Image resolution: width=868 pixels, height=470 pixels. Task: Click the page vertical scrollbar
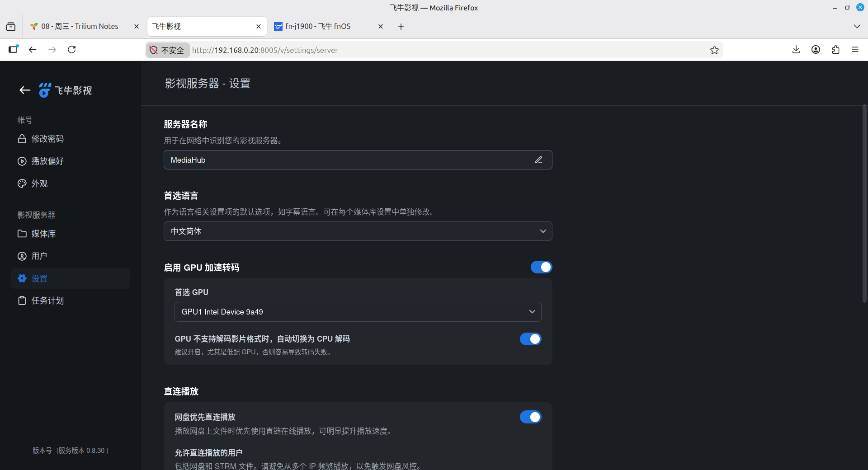point(864,203)
